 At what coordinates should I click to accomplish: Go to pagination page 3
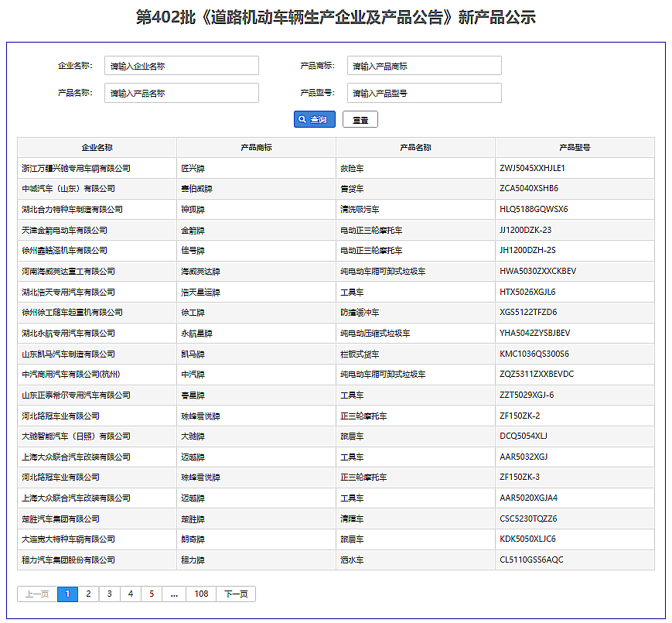coord(109,594)
